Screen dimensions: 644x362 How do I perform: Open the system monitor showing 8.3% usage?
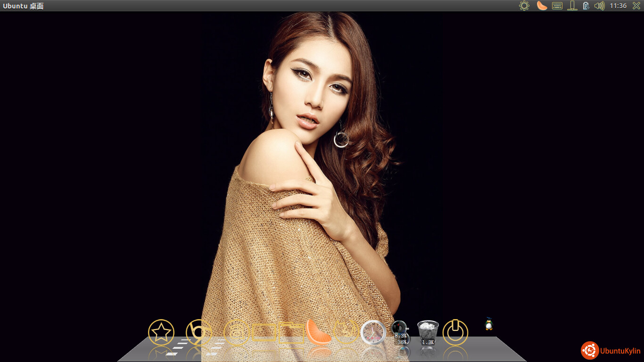tap(400, 332)
